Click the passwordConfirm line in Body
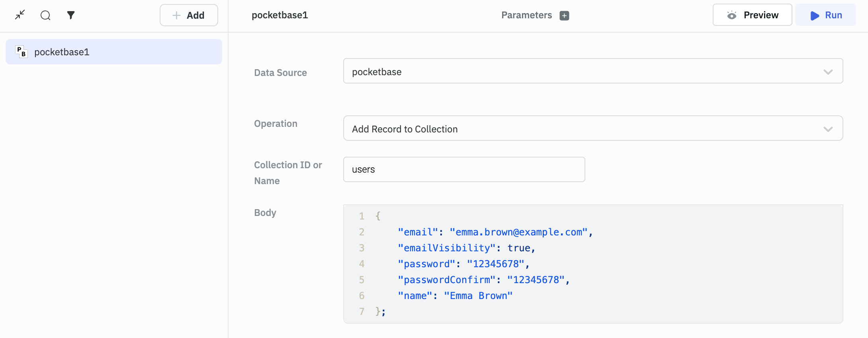Image resolution: width=868 pixels, height=338 pixels. click(484, 280)
